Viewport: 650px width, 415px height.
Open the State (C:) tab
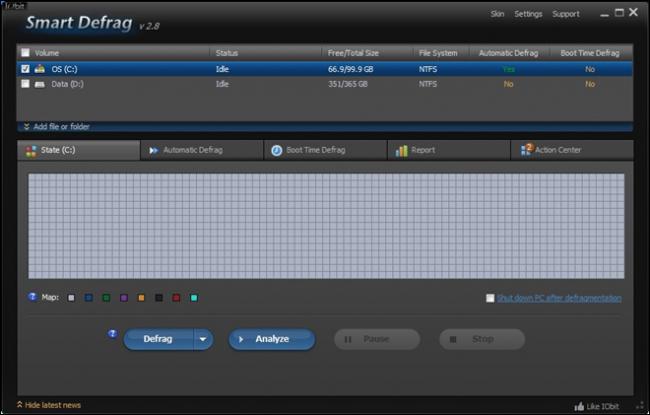coord(79,150)
